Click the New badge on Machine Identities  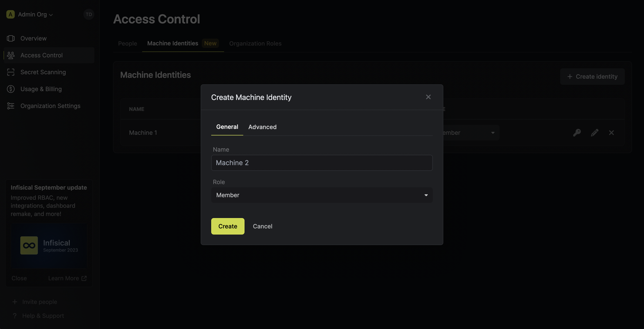[210, 43]
